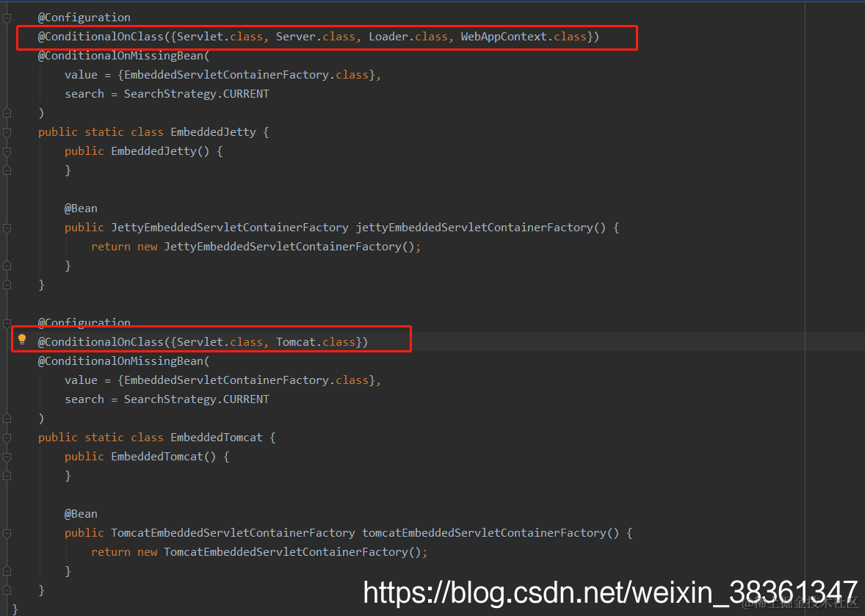Click SearchStrategy.CURRENT above the EmbeddedJetty class
The height and width of the screenshot is (616, 865).
[196, 94]
